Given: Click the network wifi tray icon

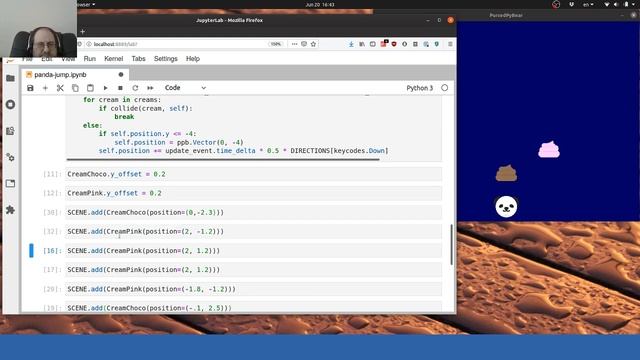Looking at the screenshot, I should (x=607, y=4).
